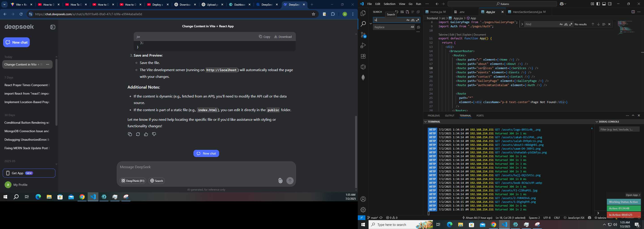Go to next match in Find widget
This screenshot has width=644, height=229.
(598, 24)
